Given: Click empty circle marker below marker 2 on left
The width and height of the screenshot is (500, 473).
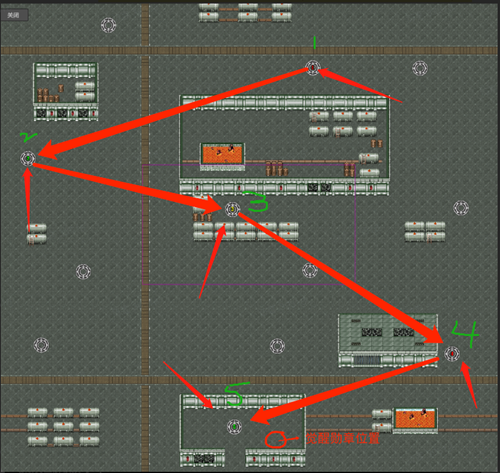Looking at the screenshot, I should pyautogui.click(x=83, y=272).
